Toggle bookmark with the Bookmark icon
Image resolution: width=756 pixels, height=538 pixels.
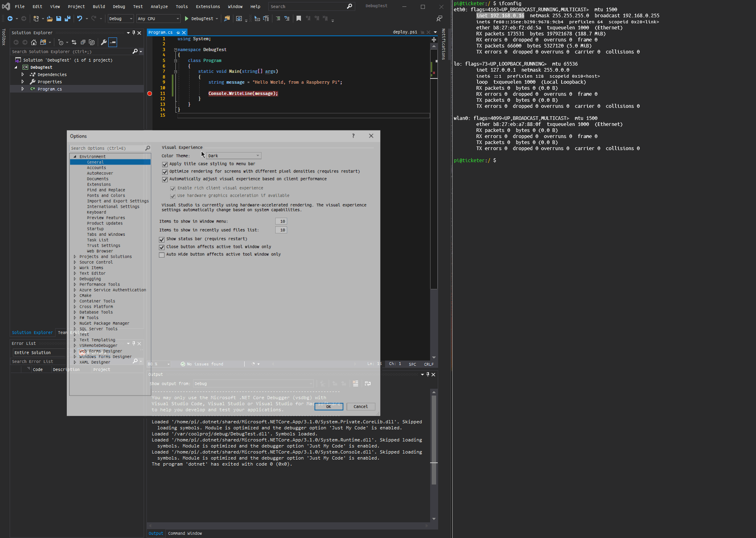click(x=299, y=19)
